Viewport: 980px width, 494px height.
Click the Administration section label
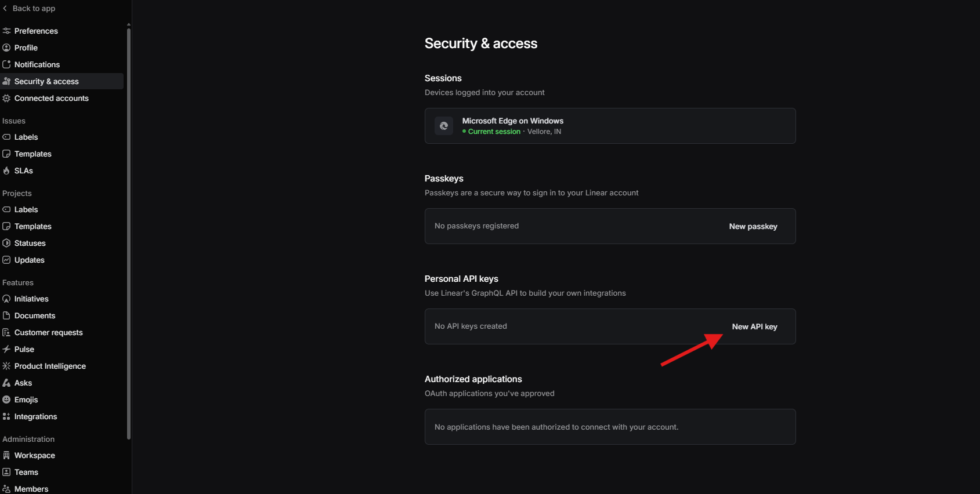click(x=28, y=439)
